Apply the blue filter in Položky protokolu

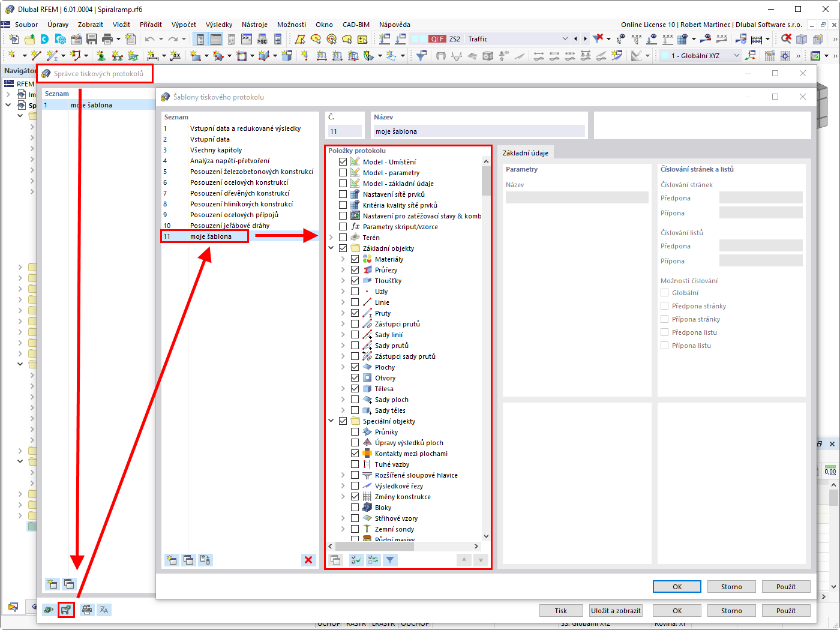click(x=389, y=560)
